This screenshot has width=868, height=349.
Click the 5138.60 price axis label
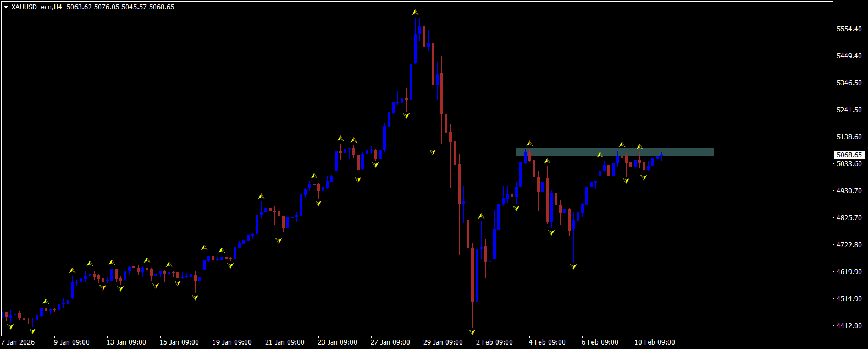[849, 137]
